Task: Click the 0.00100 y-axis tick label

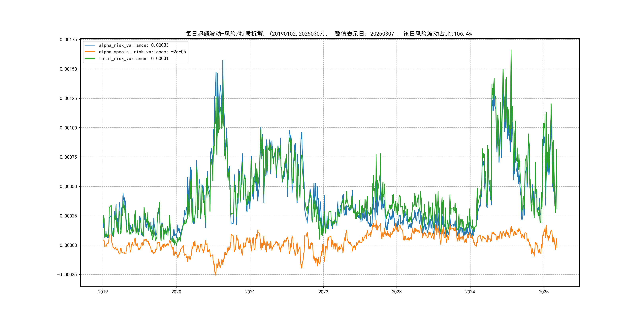Action: [68, 128]
